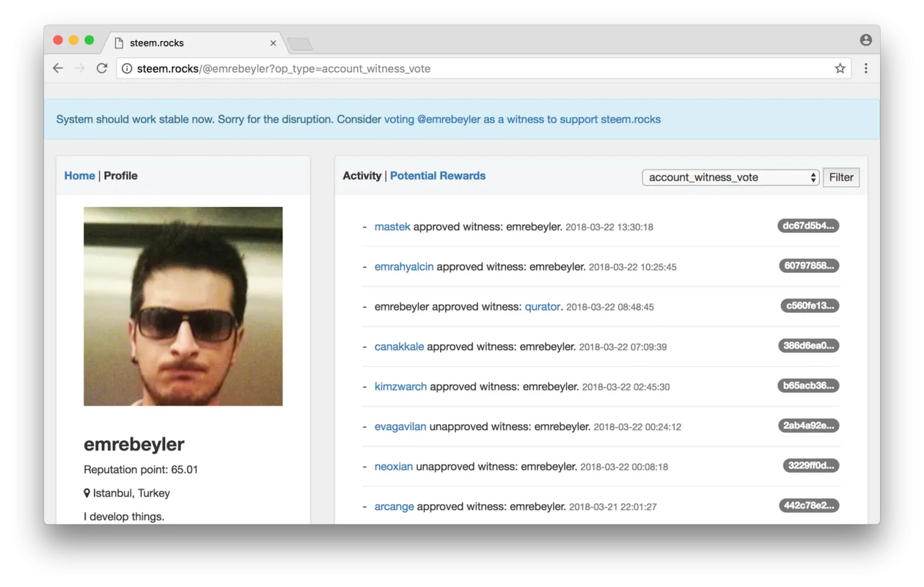Open emrahyalcin's profile link
The height and width of the screenshot is (587, 924).
click(404, 266)
